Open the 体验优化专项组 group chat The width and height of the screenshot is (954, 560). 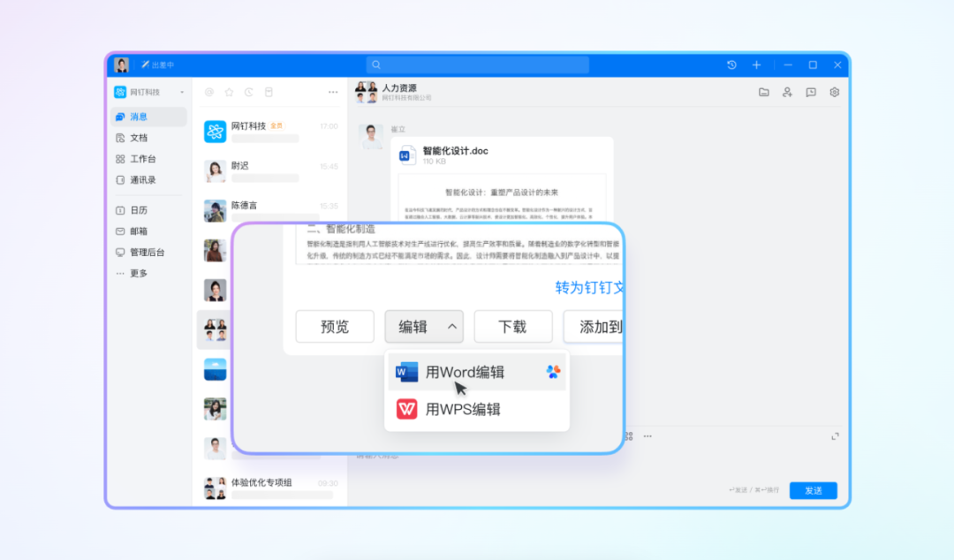270,488
